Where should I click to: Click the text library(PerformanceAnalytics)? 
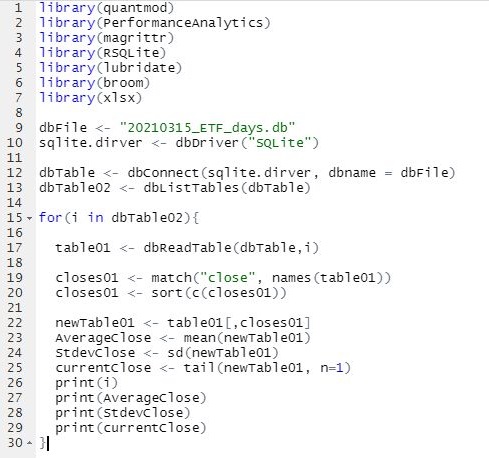tap(155, 23)
